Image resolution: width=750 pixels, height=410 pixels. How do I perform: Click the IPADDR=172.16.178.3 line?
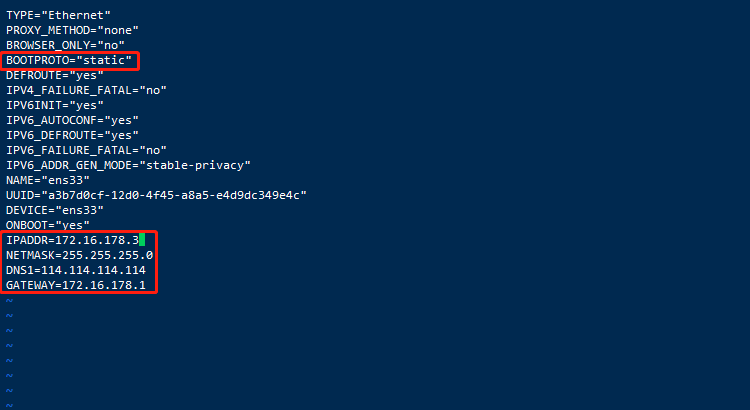(72, 240)
